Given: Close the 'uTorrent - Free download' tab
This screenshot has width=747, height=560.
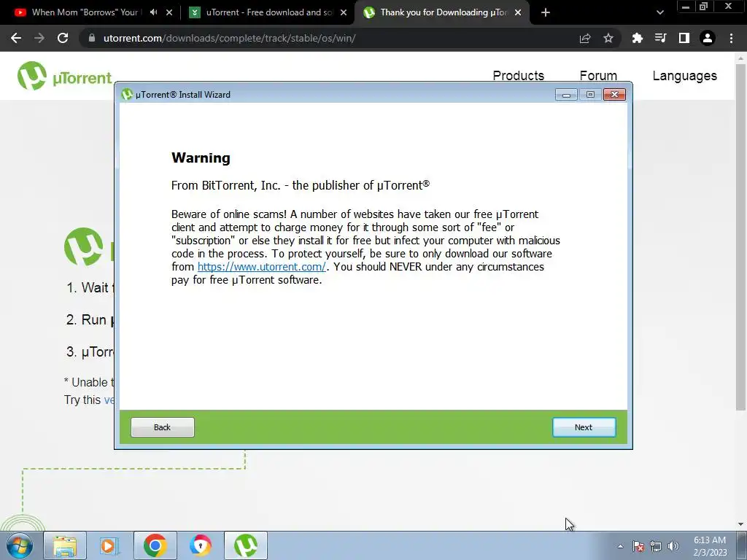Looking at the screenshot, I should coord(344,12).
